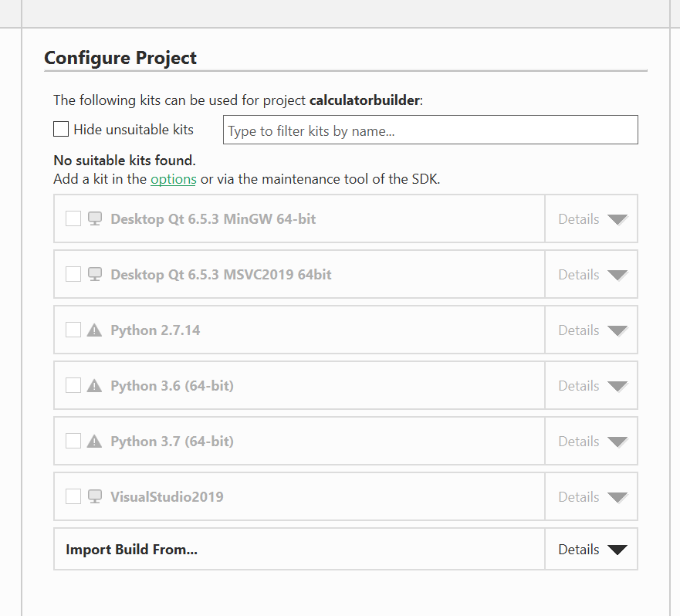The width and height of the screenshot is (680, 616).
Task: Click warning icon next to Python 3.7 (64-bit)
Action: (95, 441)
